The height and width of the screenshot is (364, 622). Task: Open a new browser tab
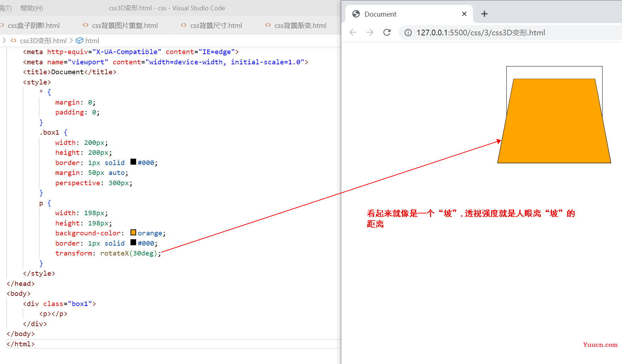point(484,14)
